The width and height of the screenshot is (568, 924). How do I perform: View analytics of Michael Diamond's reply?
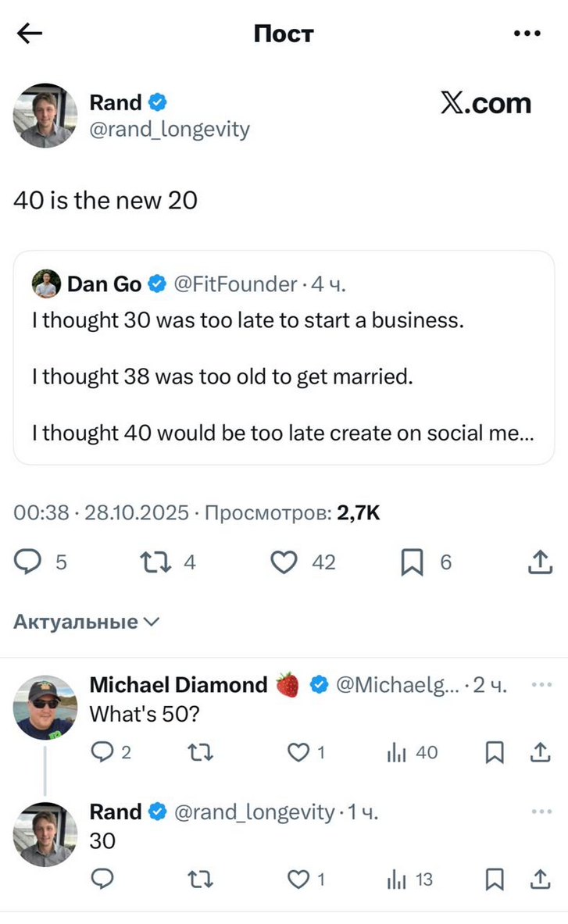(398, 752)
